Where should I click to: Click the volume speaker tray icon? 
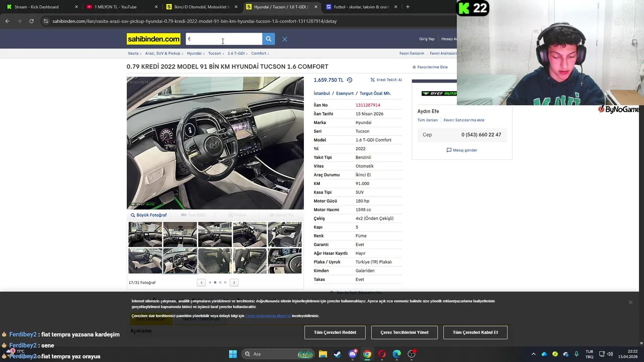[x=610, y=354]
